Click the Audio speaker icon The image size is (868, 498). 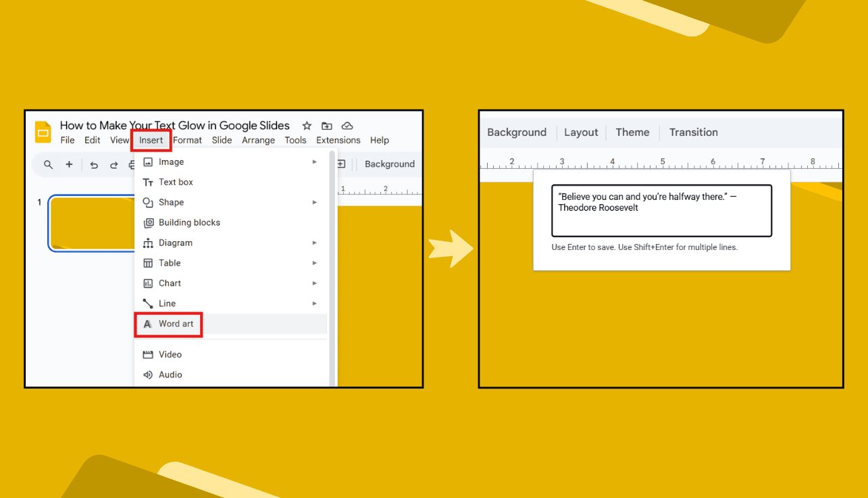click(147, 374)
